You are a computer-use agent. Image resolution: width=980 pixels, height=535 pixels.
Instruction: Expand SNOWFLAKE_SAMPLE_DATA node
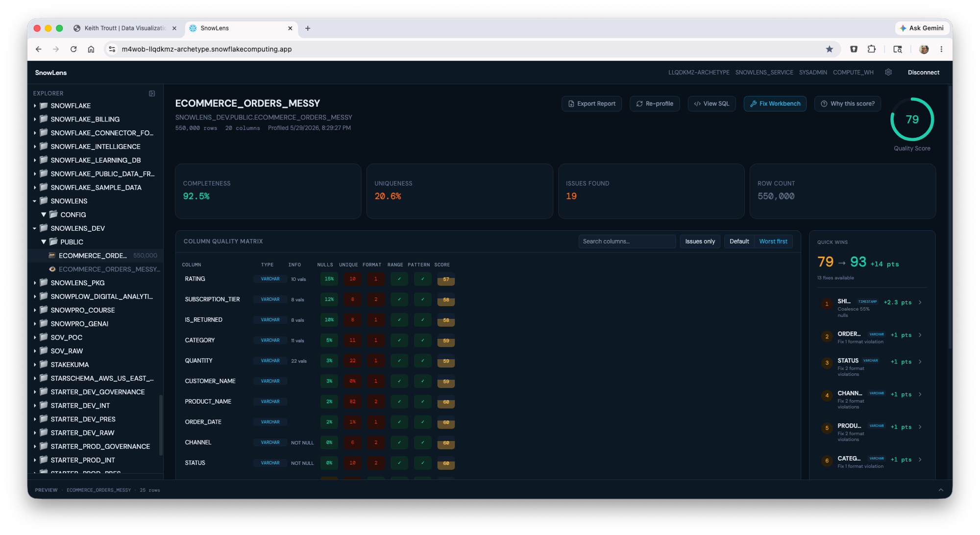(35, 188)
